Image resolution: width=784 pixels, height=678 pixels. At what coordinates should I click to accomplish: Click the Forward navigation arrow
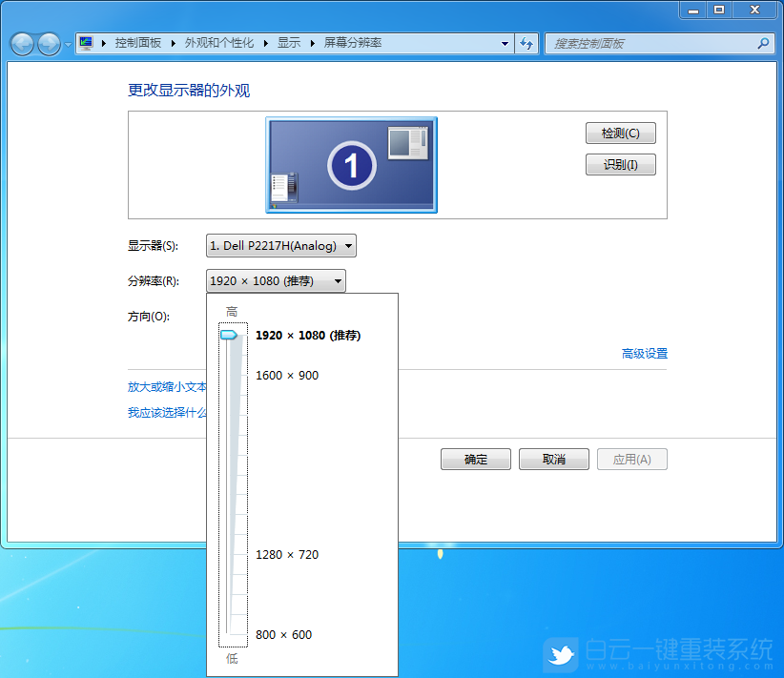point(47,44)
